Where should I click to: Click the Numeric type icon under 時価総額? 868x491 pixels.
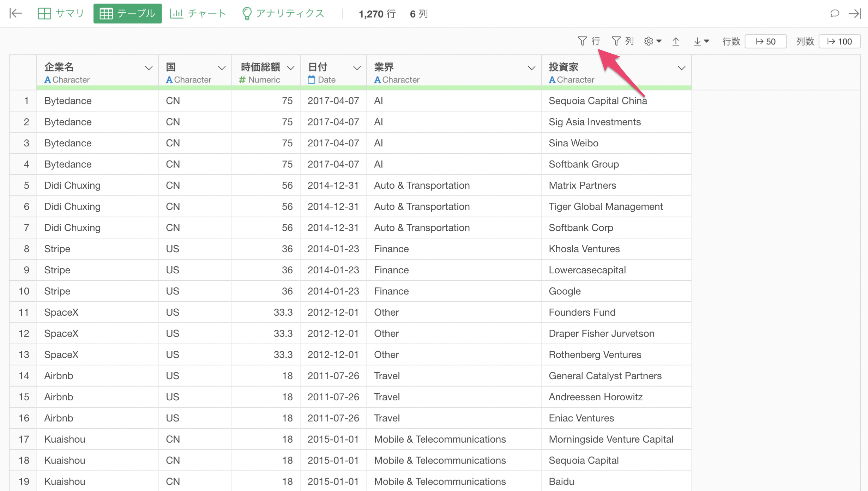[x=242, y=80]
